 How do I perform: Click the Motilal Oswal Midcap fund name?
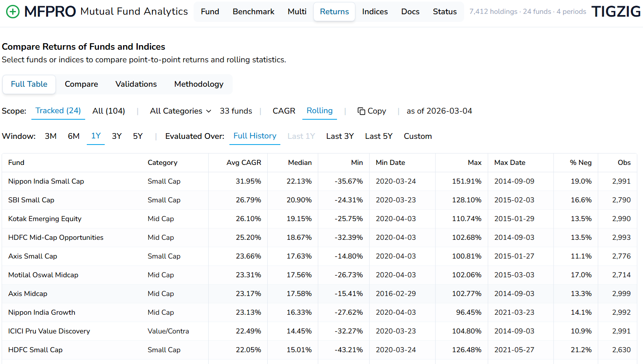click(43, 275)
